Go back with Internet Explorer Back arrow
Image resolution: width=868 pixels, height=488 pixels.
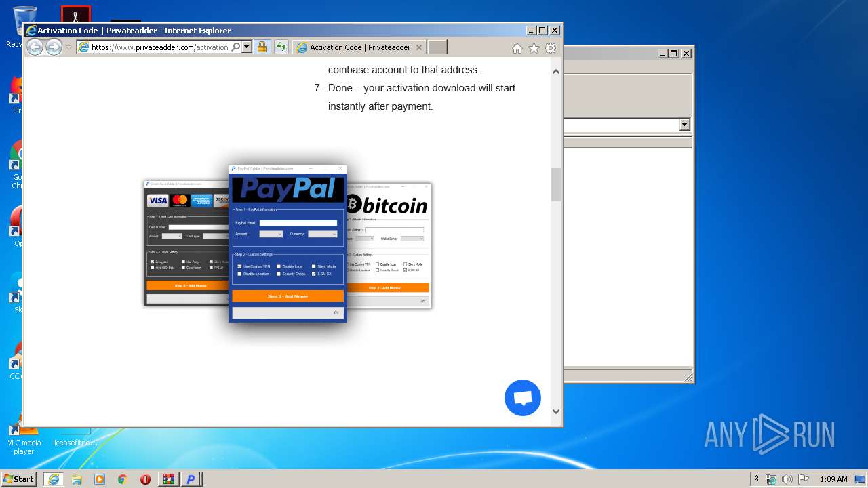pos(35,47)
